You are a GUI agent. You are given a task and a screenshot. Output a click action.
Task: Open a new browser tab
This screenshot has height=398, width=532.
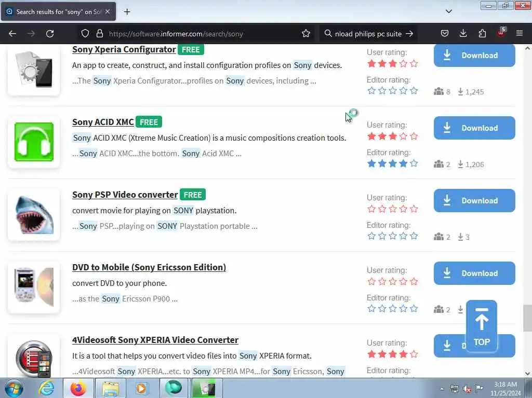coord(127,12)
